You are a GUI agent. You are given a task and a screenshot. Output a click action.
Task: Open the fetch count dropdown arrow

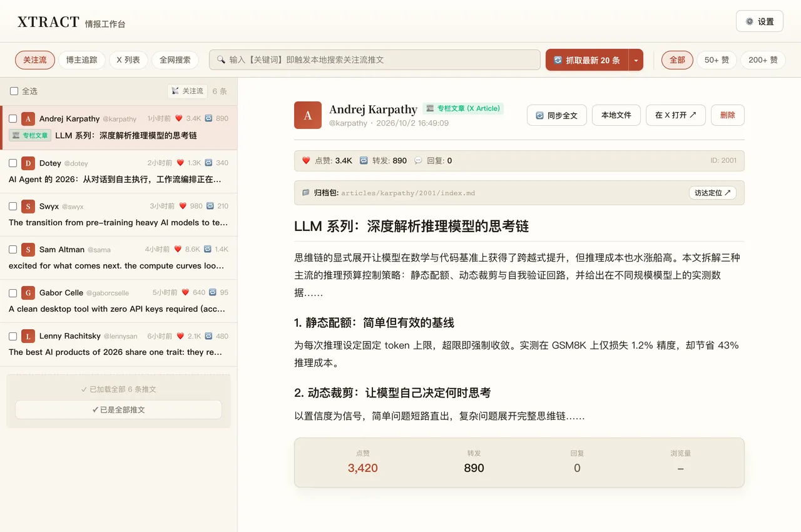pyautogui.click(x=636, y=60)
